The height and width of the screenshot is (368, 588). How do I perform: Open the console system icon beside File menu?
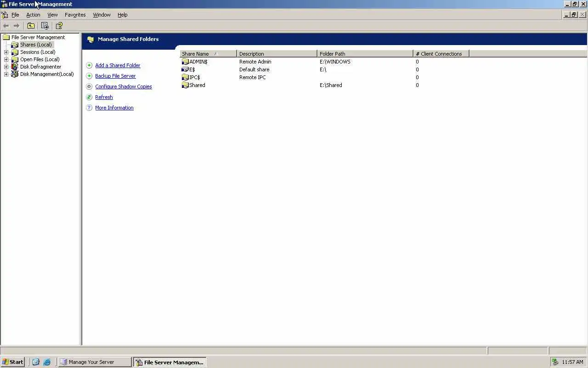[5, 15]
